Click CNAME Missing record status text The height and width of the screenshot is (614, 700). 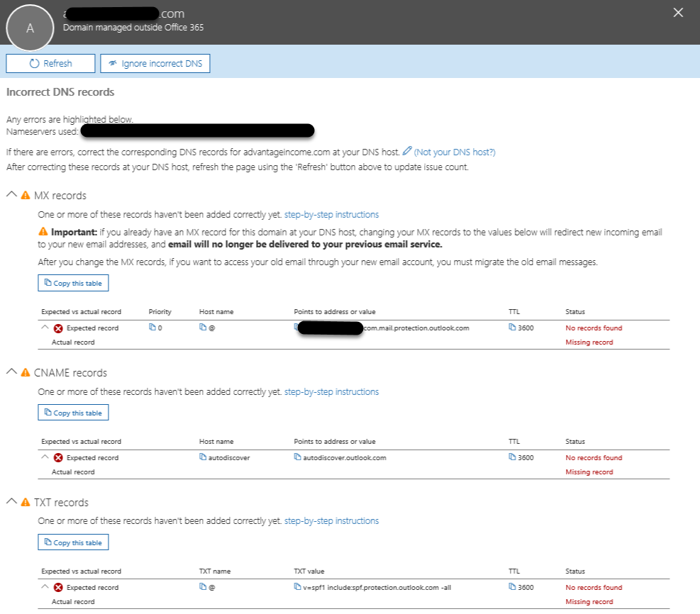589,472
